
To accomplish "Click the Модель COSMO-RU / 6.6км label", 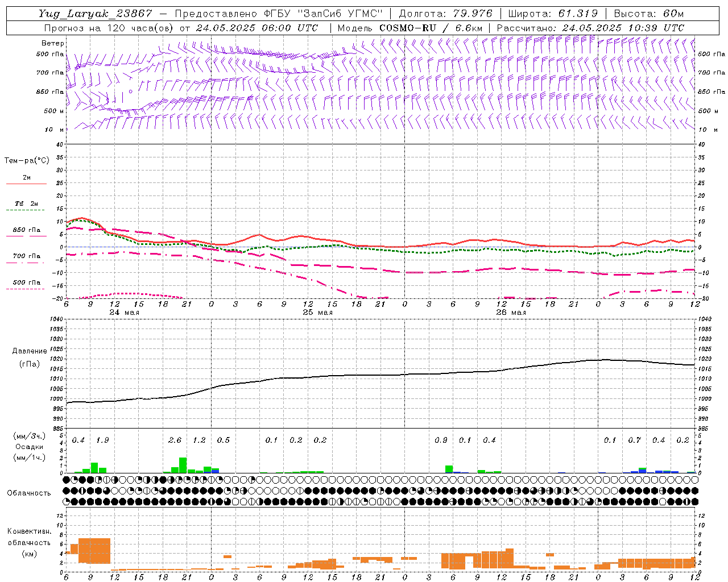I will (410, 28).
